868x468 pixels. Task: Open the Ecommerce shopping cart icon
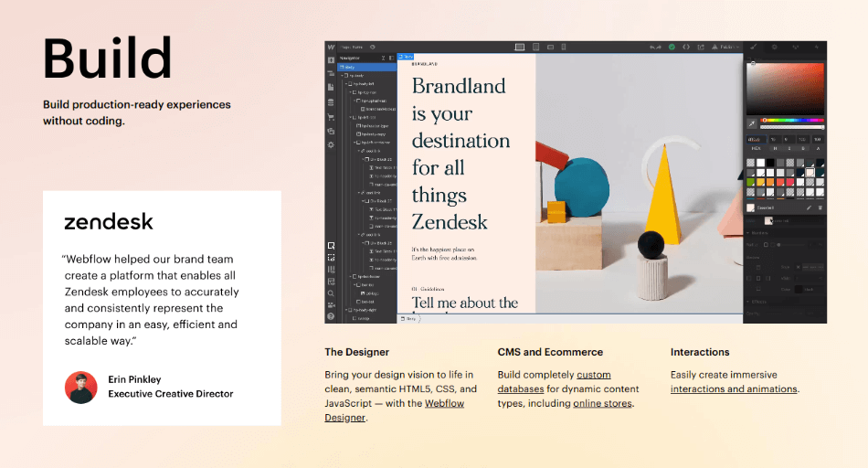pyautogui.click(x=331, y=117)
